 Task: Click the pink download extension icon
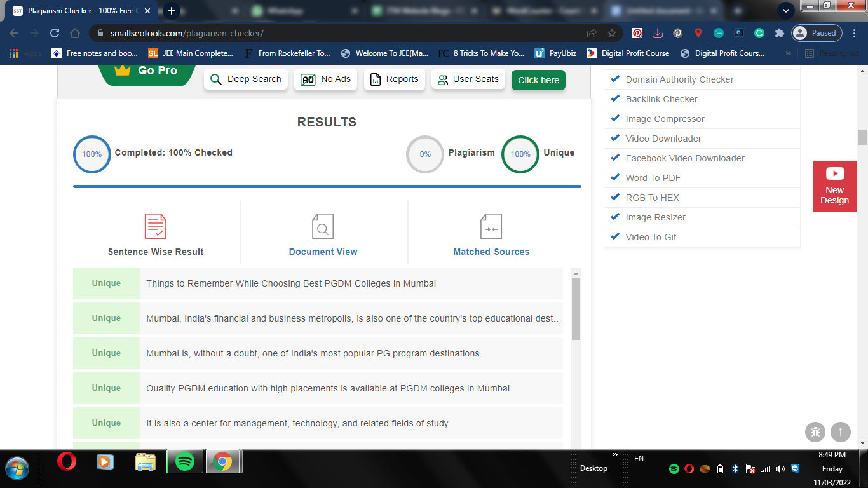(x=658, y=33)
